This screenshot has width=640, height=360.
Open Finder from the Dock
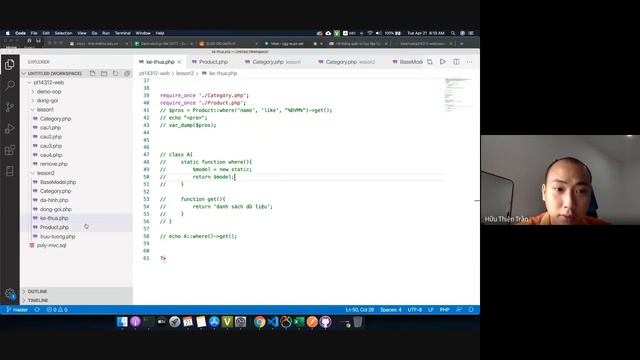[122, 322]
